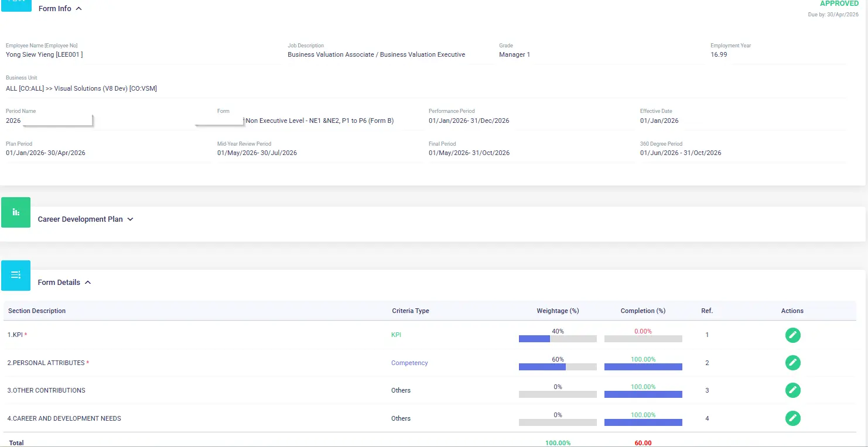868x447 pixels.
Task: Expand the Career Development Plan section
Action: [130, 219]
